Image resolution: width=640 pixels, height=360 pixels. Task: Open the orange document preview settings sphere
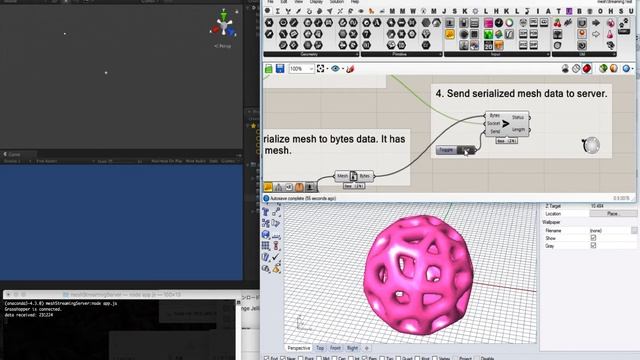point(614,69)
